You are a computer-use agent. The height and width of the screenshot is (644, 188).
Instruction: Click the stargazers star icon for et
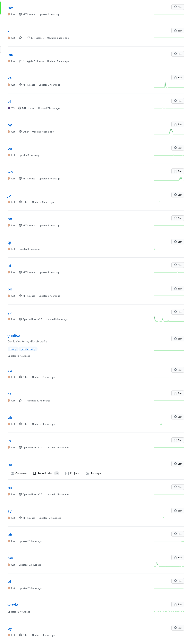pos(20,400)
